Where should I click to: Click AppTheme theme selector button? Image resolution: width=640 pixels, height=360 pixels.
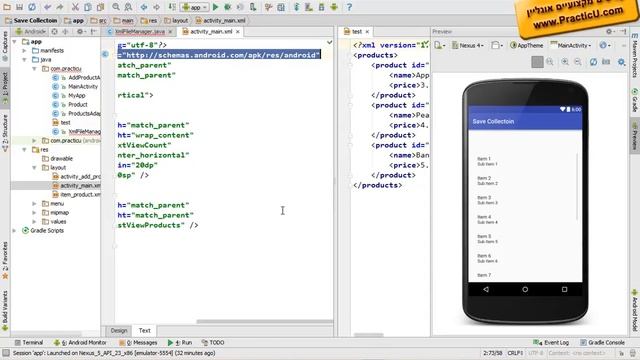click(527, 45)
